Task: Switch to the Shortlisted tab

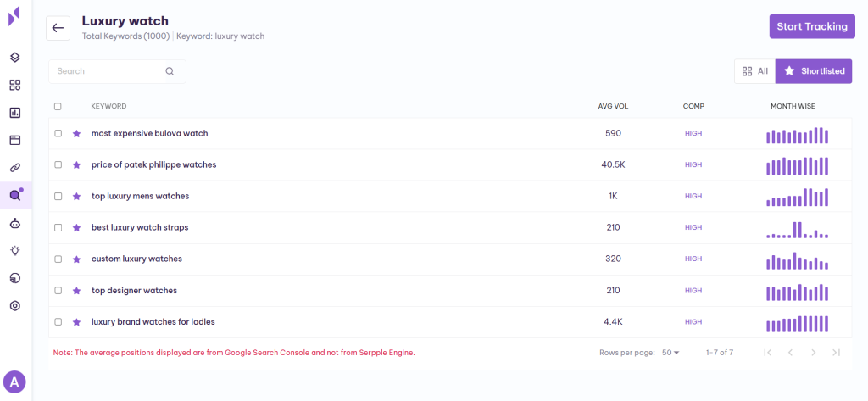Action: coord(814,71)
